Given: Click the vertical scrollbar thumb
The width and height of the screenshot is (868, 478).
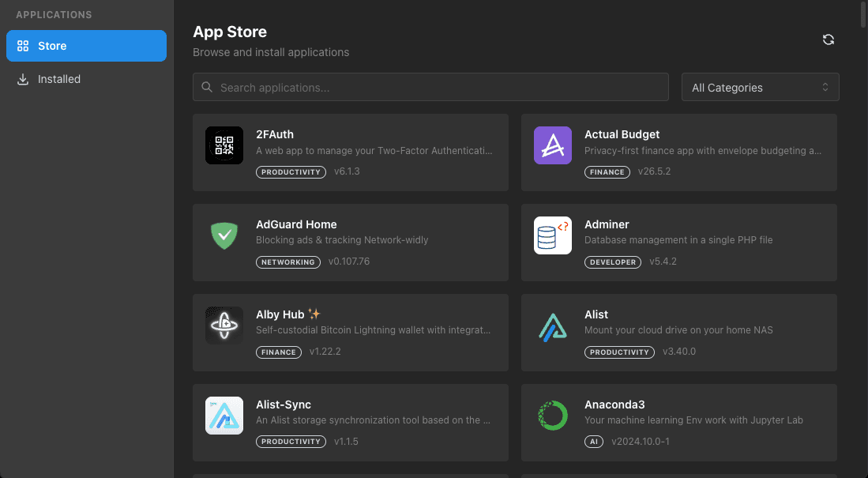Looking at the screenshot, I should tap(863, 14).
